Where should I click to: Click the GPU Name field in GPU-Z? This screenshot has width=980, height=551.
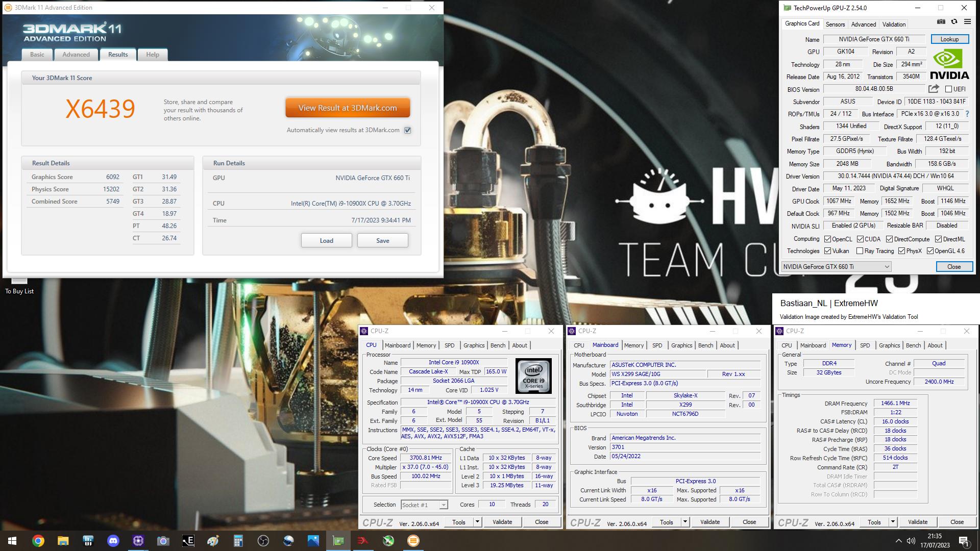(x=874, y=39)
